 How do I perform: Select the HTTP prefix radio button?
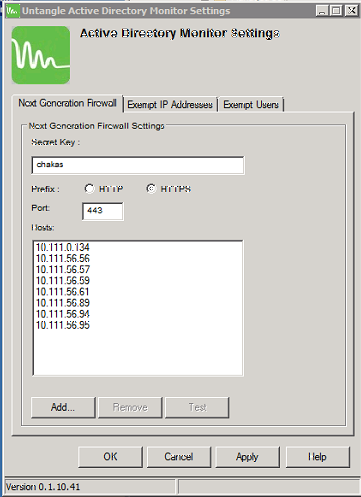pos(89,189)
